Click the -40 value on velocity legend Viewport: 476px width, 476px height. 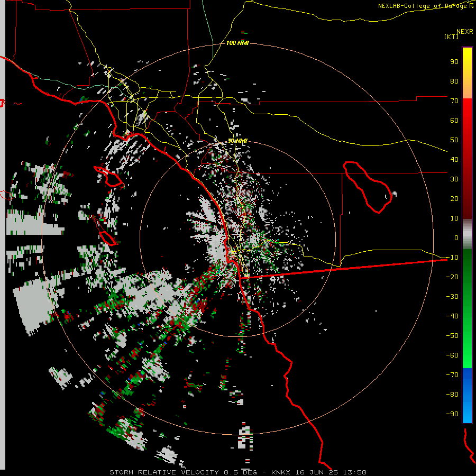point(452,316)
